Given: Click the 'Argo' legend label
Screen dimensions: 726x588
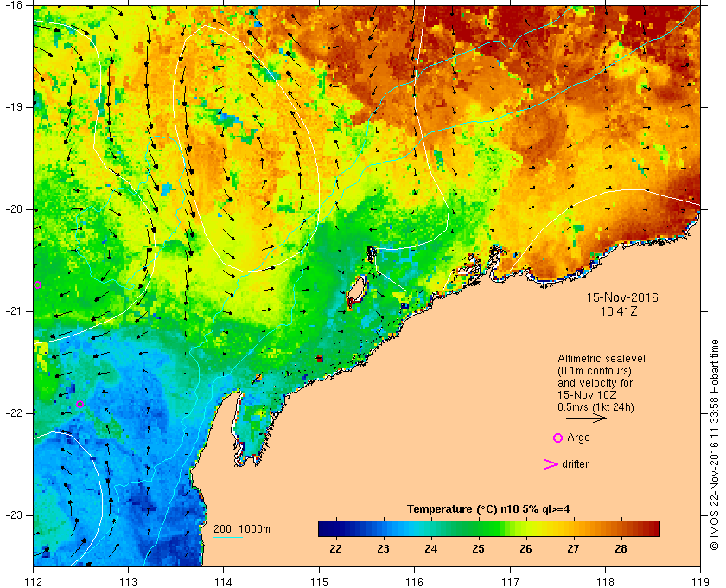Looking at the screenshot, I should pos(578,438).
